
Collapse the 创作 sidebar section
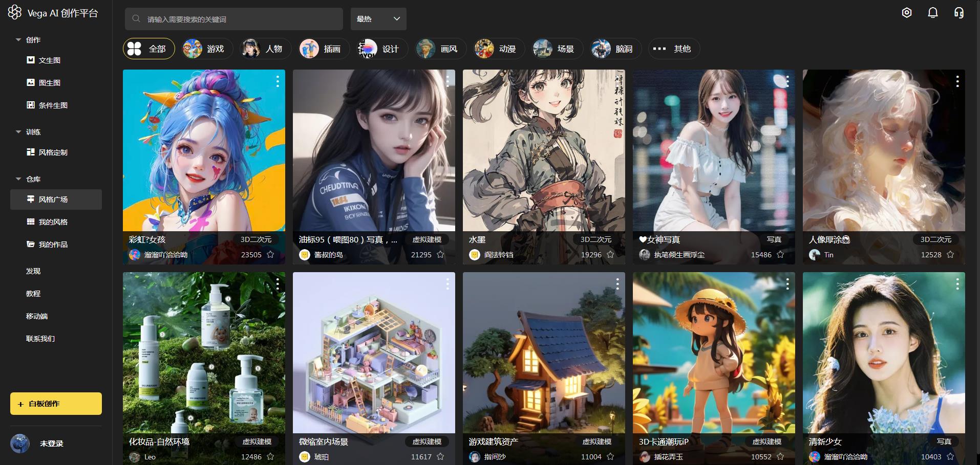click(x=18, y=40)
